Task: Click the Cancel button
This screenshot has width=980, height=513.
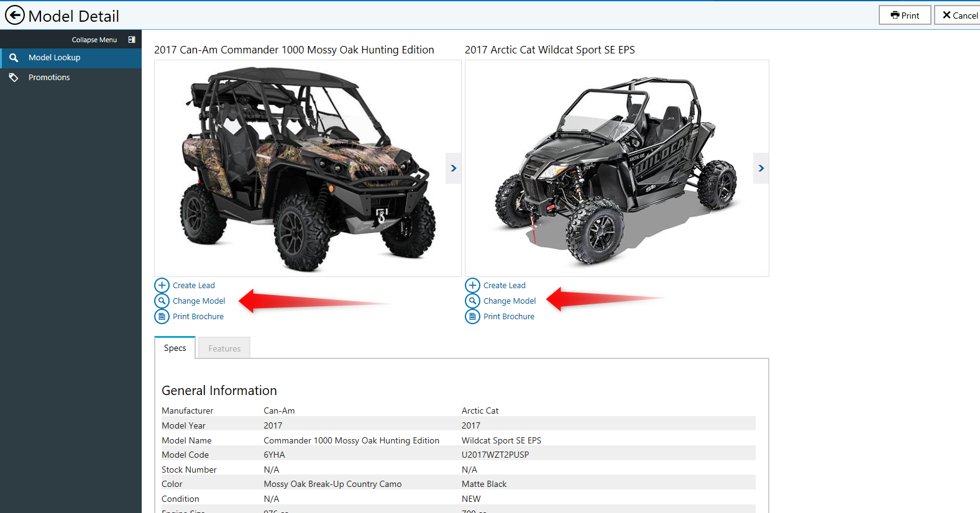Action: (958, 15)
